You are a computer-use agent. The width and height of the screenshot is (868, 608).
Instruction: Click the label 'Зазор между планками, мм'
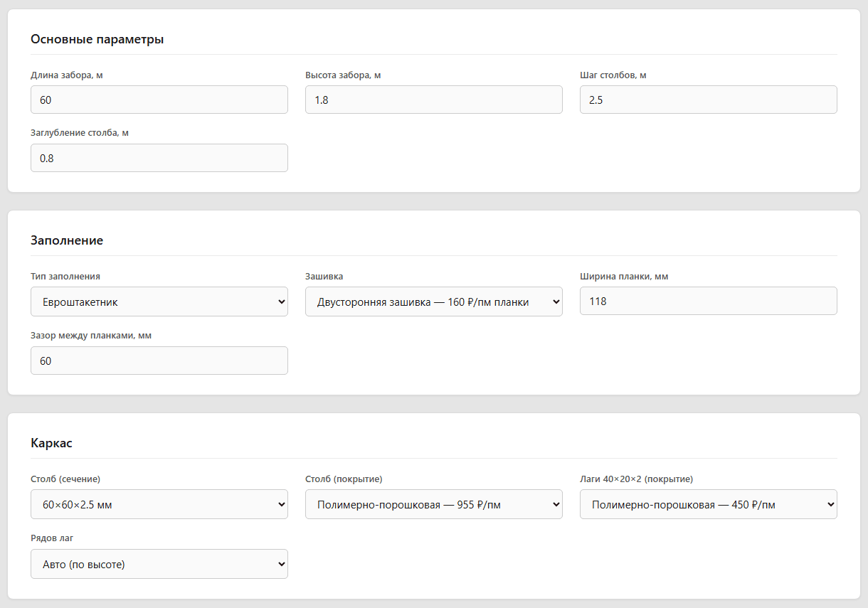tap(91, 336)
